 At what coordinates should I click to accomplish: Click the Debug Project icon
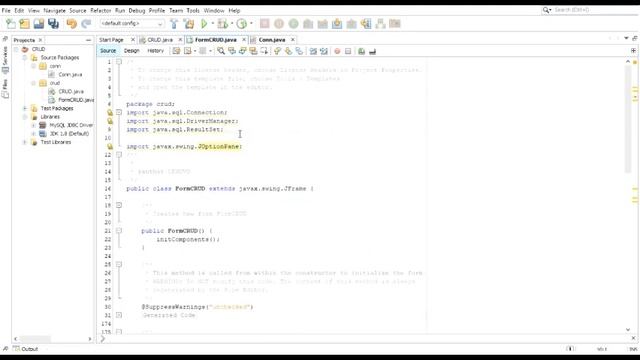(222, 24)
